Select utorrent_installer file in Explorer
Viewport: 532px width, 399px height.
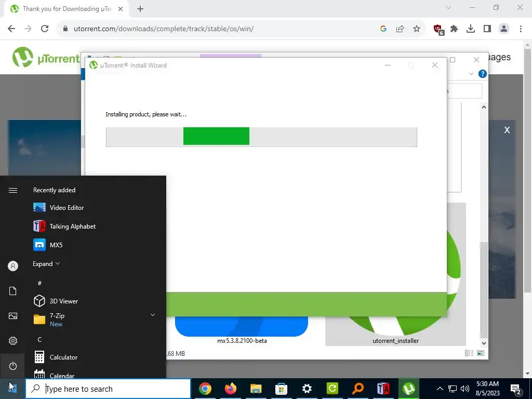click(x=395, y=341)
